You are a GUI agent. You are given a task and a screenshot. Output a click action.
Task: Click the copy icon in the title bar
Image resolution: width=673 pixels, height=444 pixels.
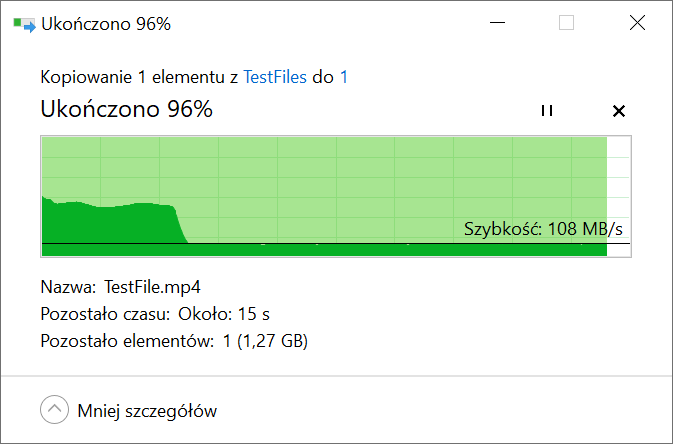(24, 24)
